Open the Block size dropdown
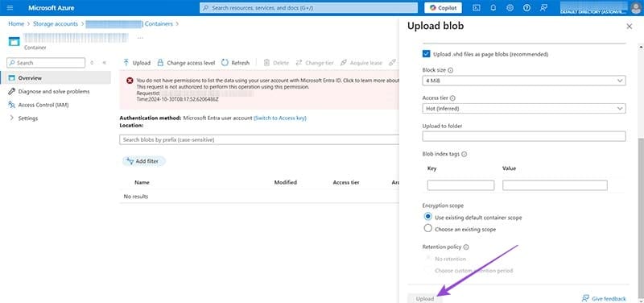Image resolution: width=644 pixels, height=303 pixels. pyautogui.click(x=524, y=81)
